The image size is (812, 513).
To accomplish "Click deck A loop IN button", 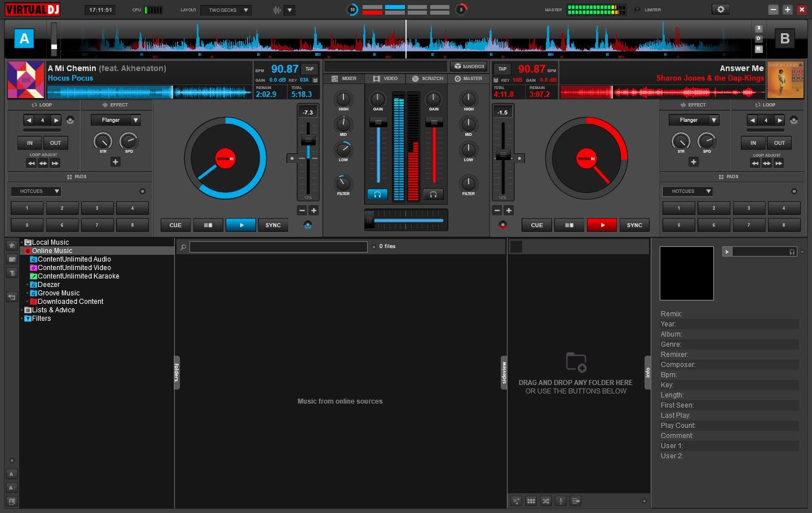I will click(30, 143).
